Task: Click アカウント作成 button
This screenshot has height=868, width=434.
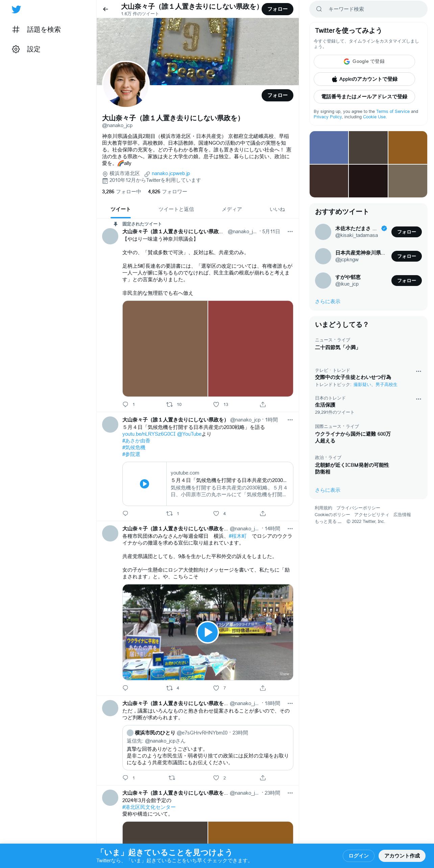Action: (402, 855)
